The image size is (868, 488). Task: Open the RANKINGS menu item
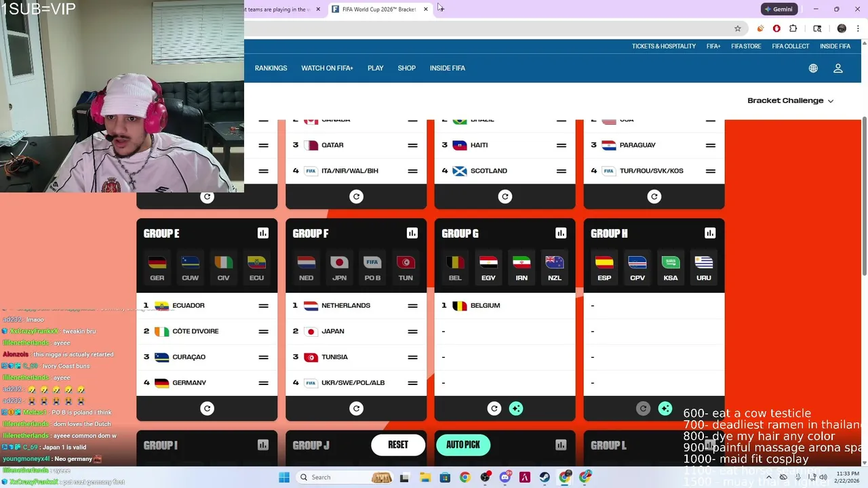click(271, 68)
